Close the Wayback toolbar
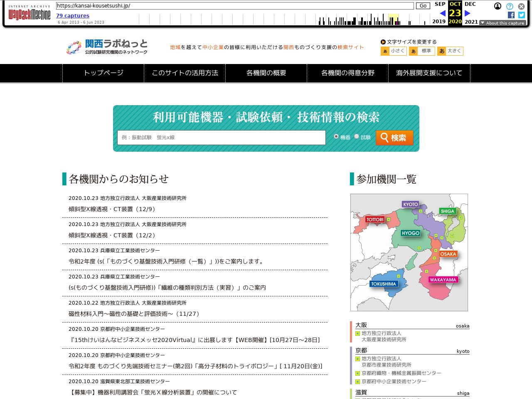This screenshot has width=532, height=399. 521,6
